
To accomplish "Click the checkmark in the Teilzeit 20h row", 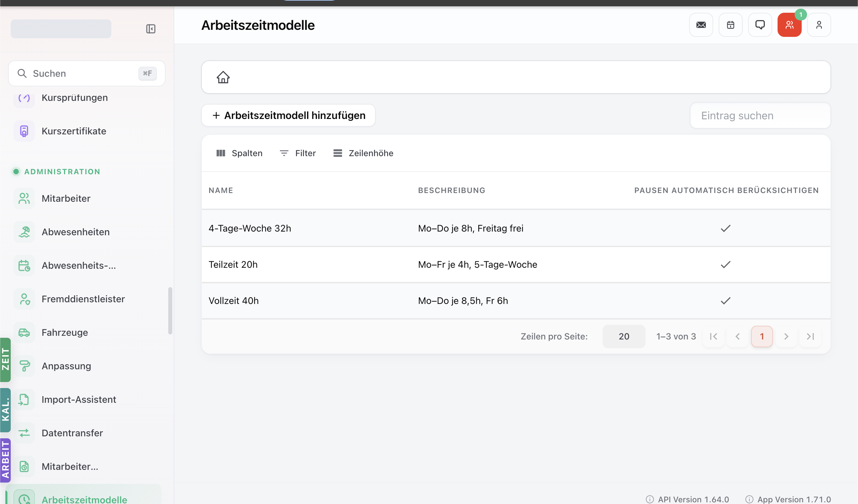I will coord(725,265).
